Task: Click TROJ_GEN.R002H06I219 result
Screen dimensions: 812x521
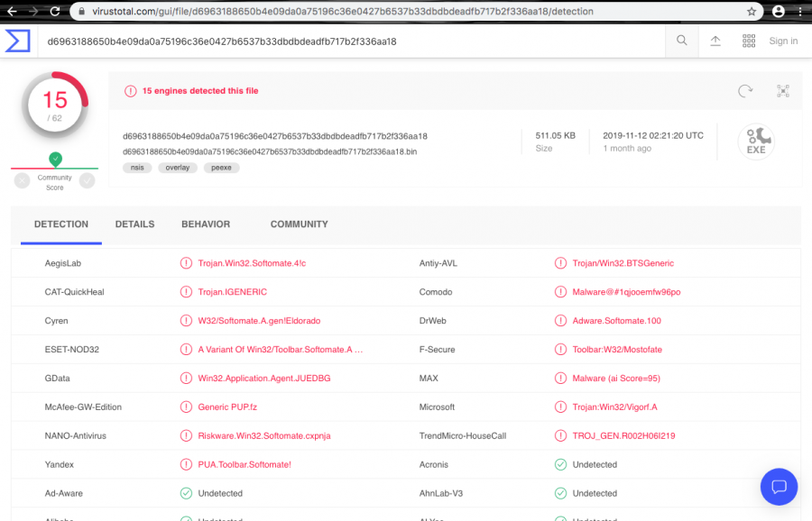Action: tap(623, 436)
